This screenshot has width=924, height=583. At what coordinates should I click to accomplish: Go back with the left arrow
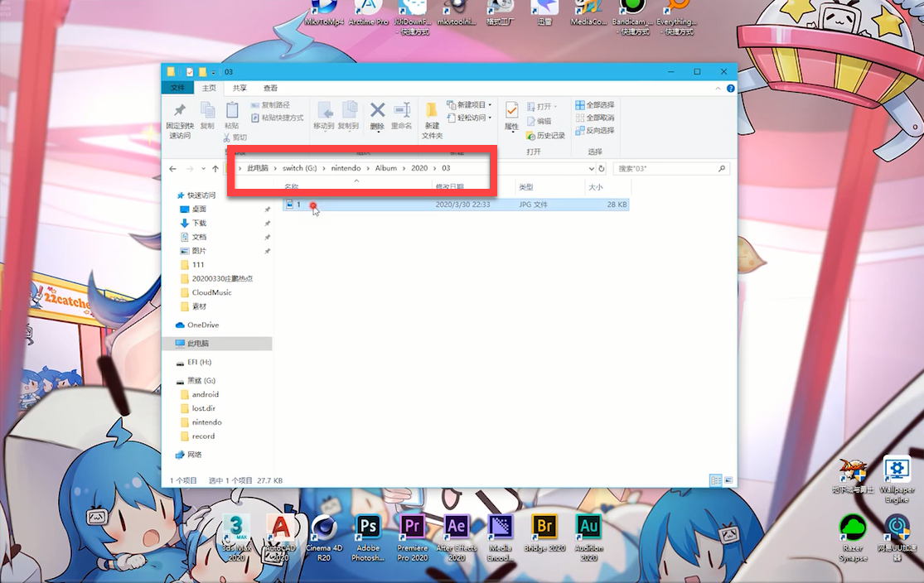[172, 168]
